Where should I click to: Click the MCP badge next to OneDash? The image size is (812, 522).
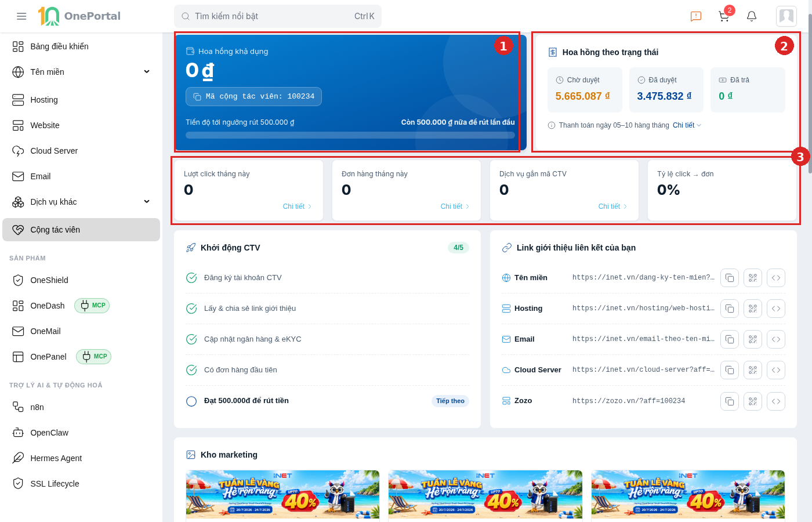coord(92,306)
